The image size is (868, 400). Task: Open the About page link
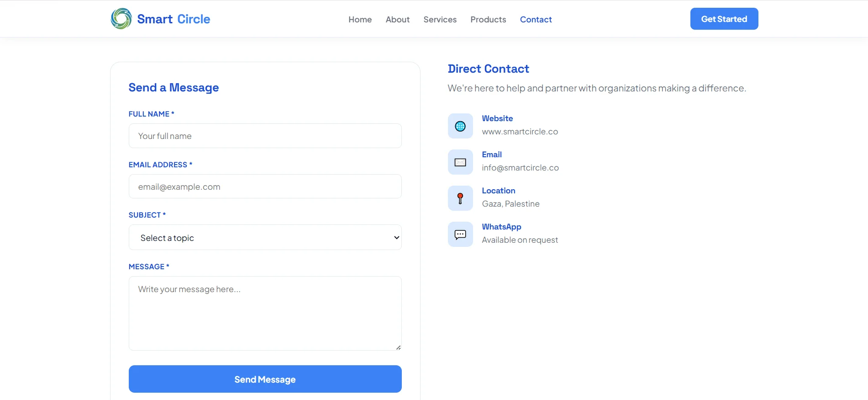pyautogui.click(x=397, y=19)
